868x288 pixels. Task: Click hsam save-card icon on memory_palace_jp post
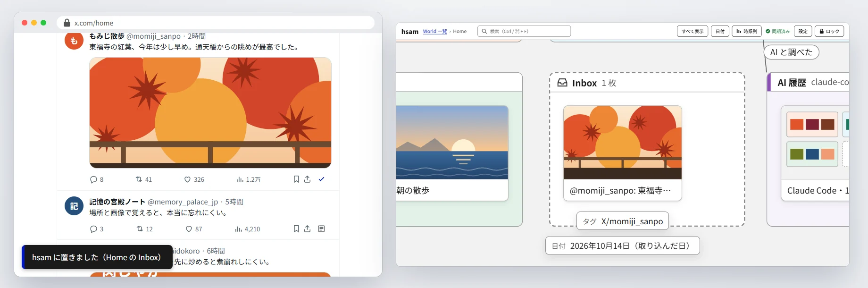[321, 229]
